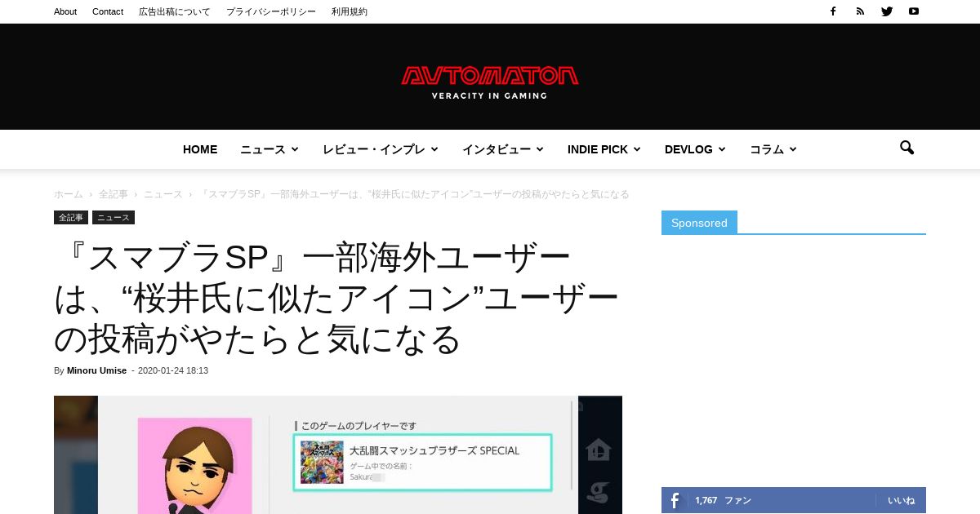The image size is (980, 514).
Task: Click the article title headline
Action: coord(336,299)
